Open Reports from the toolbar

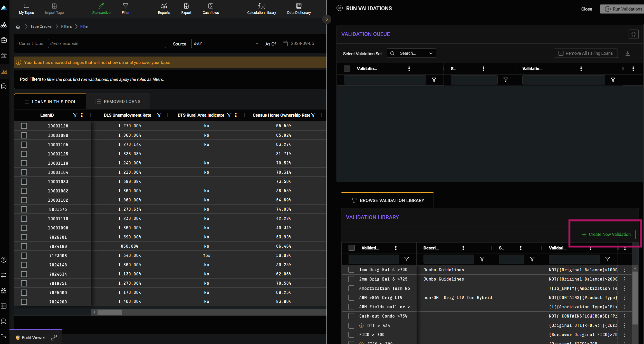click(x=164, y=8)
